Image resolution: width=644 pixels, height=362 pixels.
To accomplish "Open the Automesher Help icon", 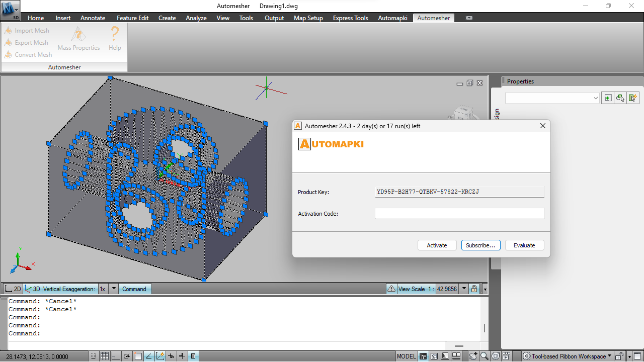I will [115, 39].
